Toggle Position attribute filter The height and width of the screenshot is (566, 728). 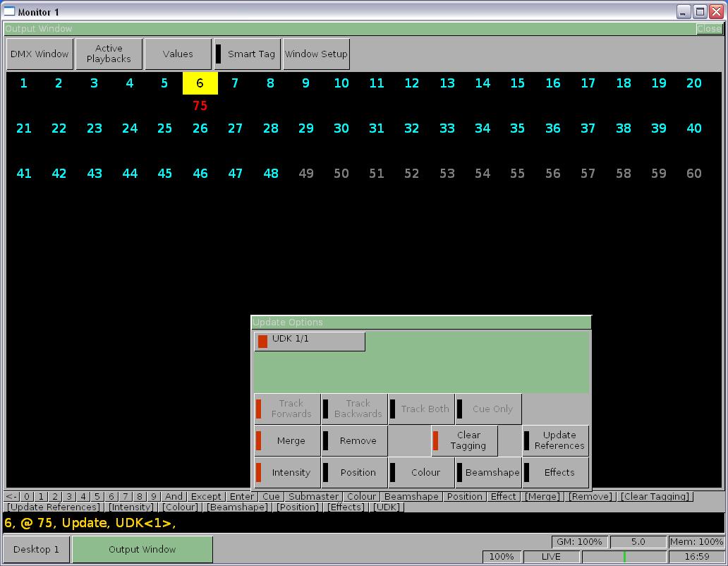pos(354,472)
